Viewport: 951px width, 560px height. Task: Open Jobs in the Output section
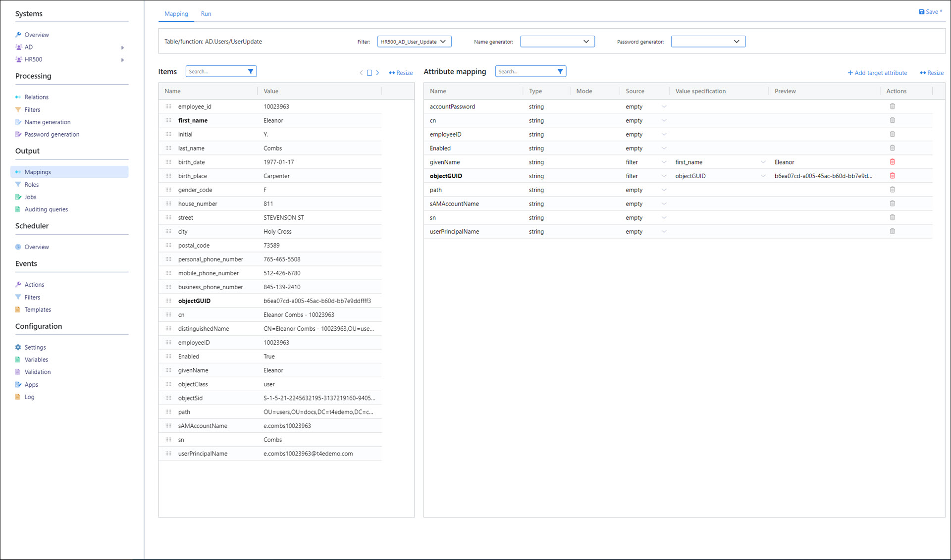coord(30,197)
